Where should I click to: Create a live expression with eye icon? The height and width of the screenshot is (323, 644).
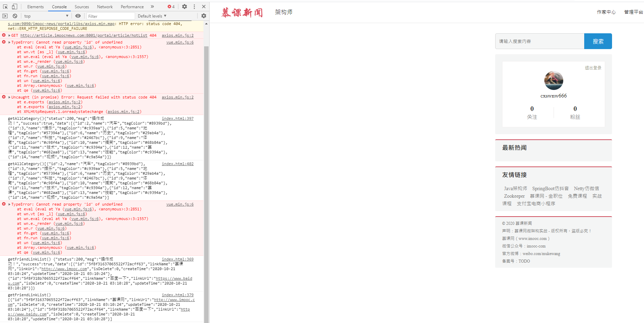click(x=78, y=16)
